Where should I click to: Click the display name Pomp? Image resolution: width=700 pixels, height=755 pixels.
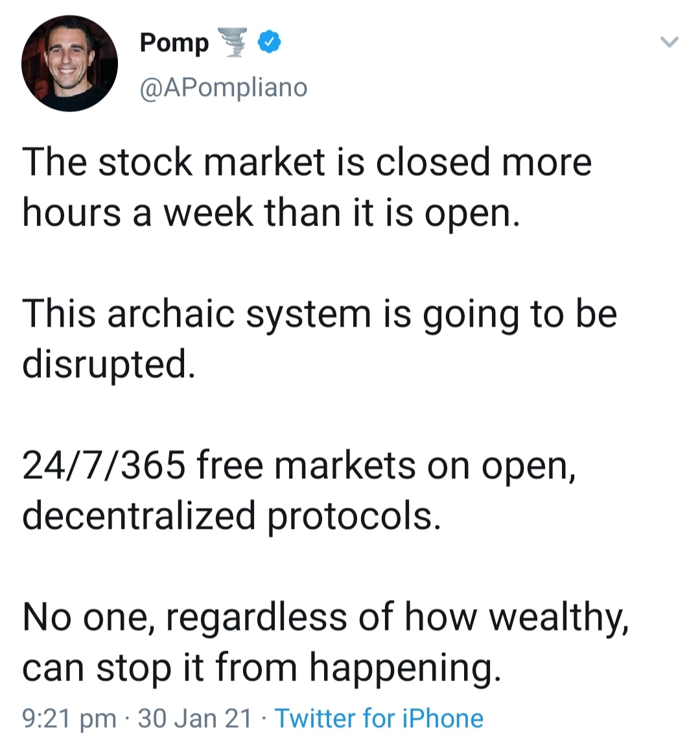pyautogui.click(x=174, y=43)
